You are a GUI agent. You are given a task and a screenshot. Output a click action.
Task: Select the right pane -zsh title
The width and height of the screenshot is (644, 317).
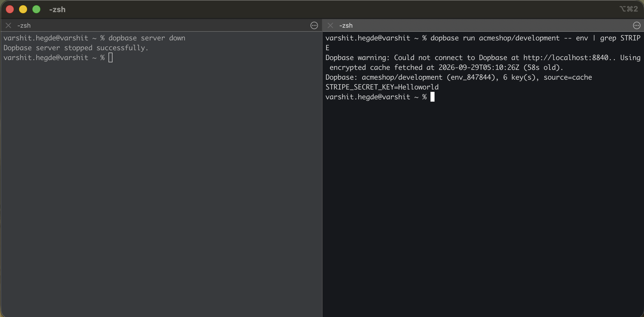tap(346, 25)
